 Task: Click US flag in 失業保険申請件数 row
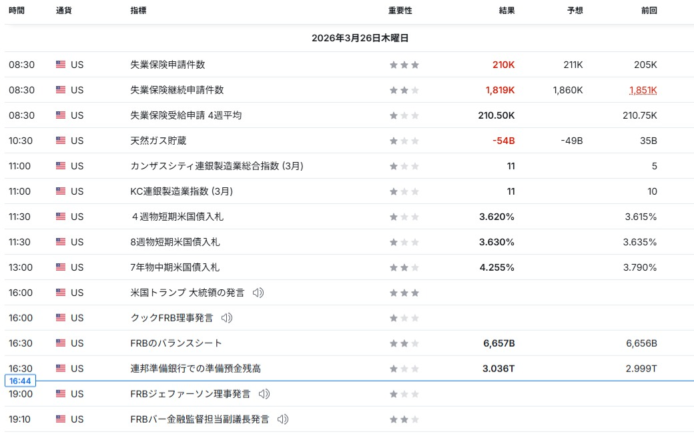point(61,65)
